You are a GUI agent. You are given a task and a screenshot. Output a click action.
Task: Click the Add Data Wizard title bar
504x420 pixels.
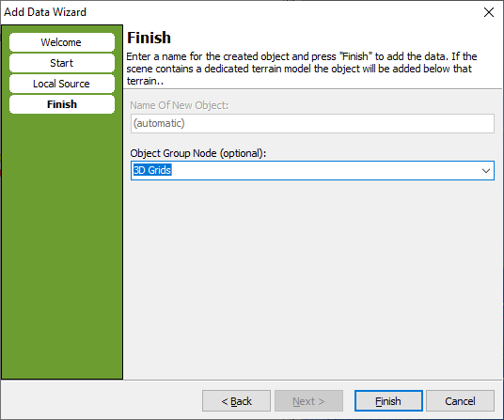point(225,12)
